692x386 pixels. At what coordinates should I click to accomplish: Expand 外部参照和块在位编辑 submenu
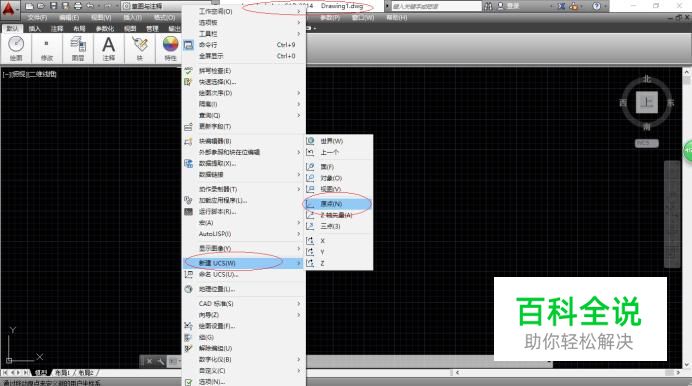(244, 152)
